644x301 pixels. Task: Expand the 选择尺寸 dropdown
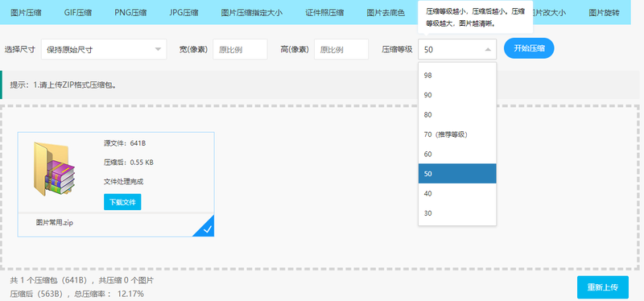tap(104, 49)
